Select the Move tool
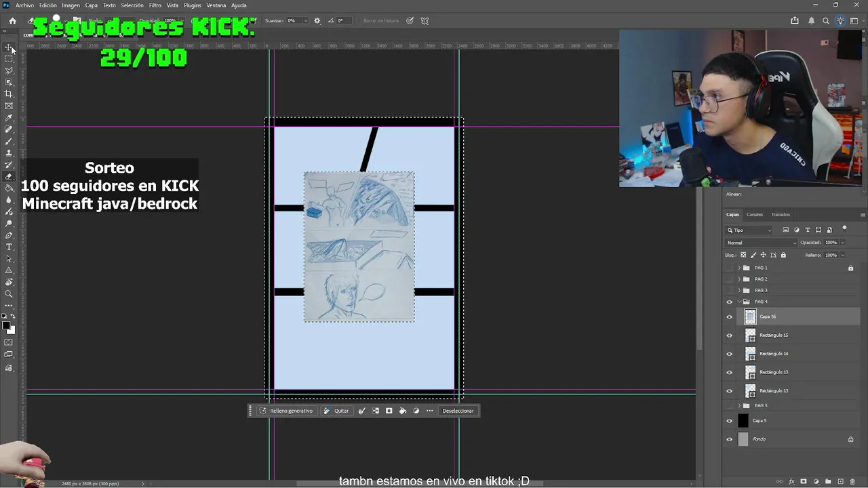 coord(9,47)
